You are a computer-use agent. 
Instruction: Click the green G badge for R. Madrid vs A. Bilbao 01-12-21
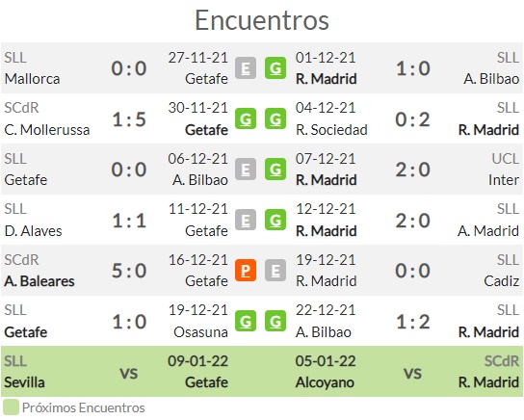[x=275, y=68]
